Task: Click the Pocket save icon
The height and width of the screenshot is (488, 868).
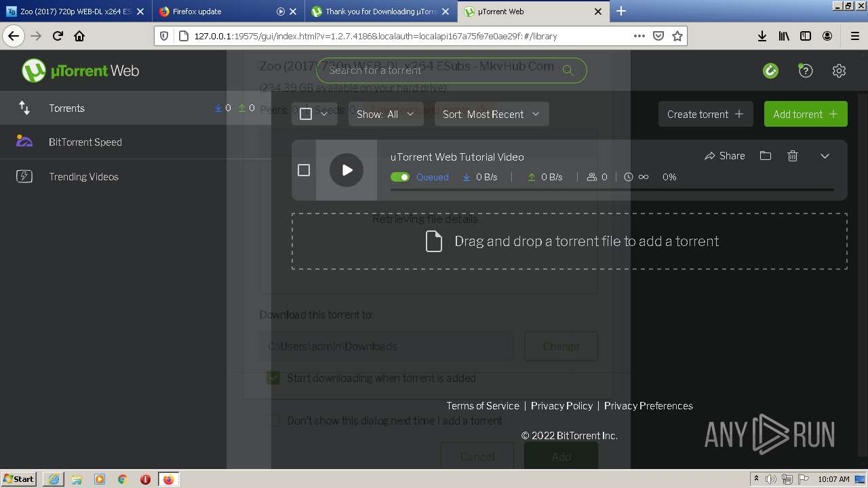Action: (658, 36)
